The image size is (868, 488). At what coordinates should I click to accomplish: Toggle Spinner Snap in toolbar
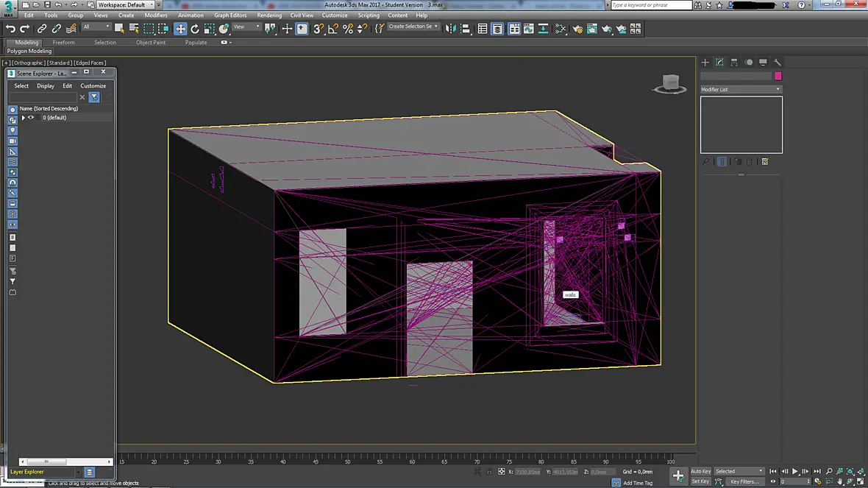point(362,29)
